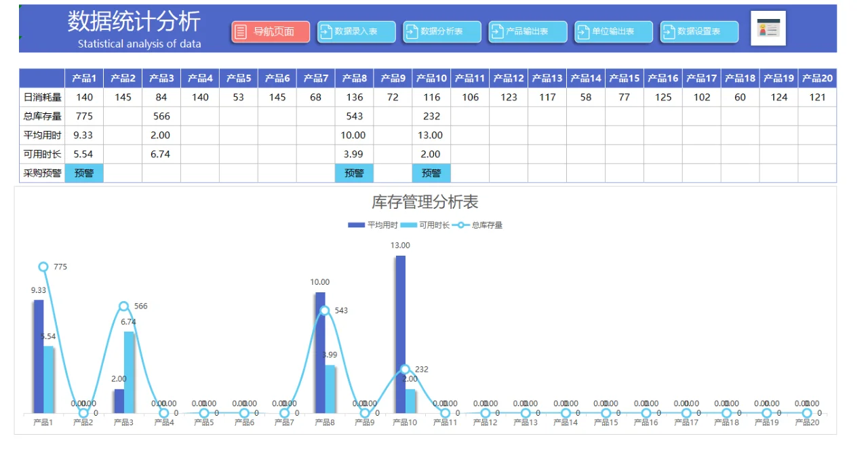Click the 预警 warning button under 产品1
868x451 pixels.
coord(83,173)
